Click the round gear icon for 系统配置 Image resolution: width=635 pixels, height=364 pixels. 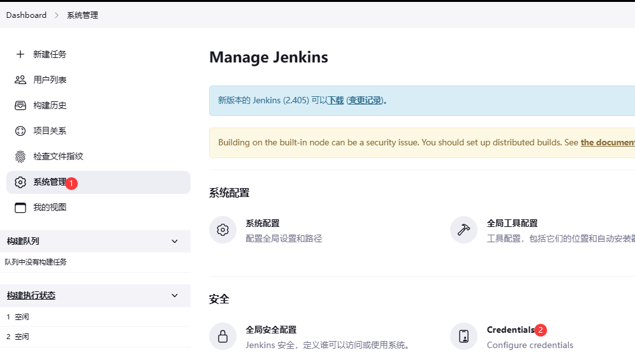[x=223, y=230]
